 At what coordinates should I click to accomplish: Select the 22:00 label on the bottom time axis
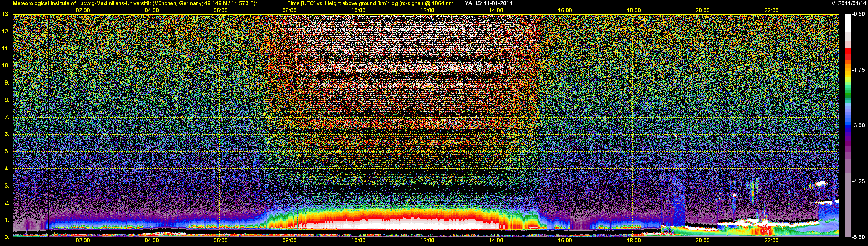[771, 241]
